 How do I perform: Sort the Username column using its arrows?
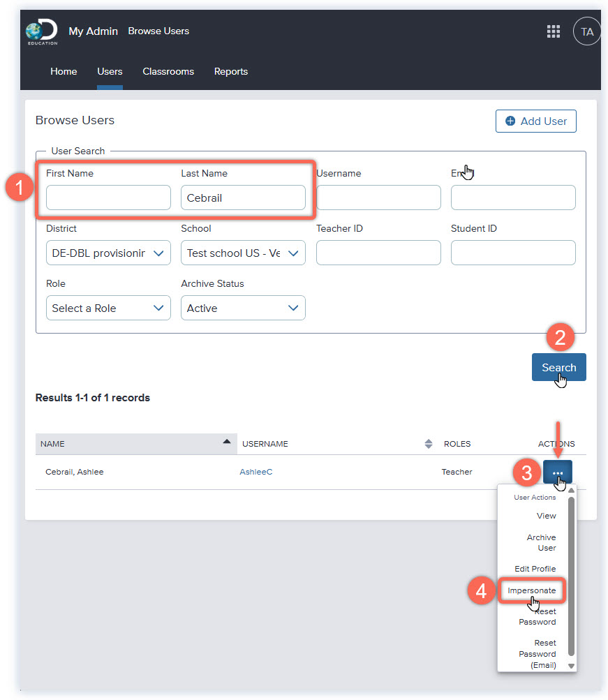pos(428,444)
